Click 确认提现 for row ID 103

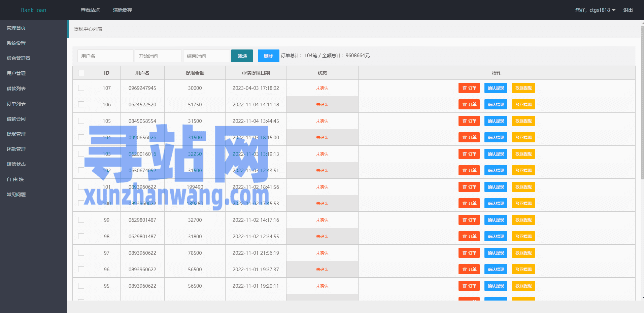tap(496, 154)
